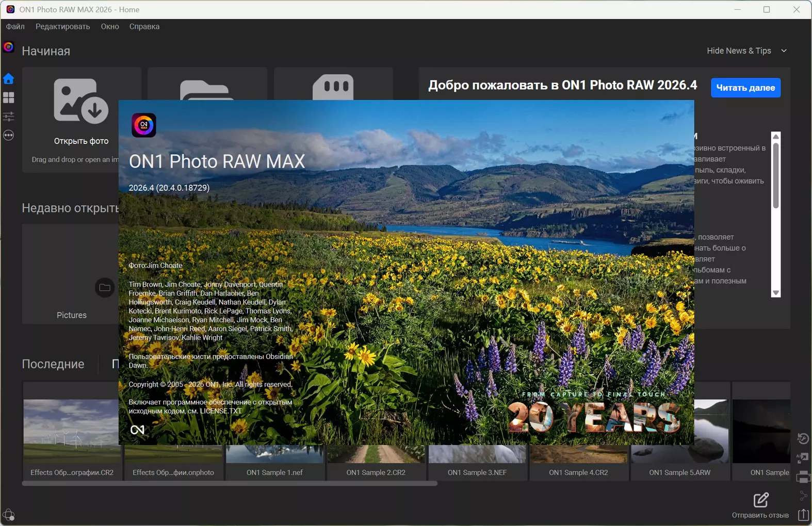812x526 pixels.
Task: Select the ON1 Sample 4.CR2 file
Action: [578, 463]
